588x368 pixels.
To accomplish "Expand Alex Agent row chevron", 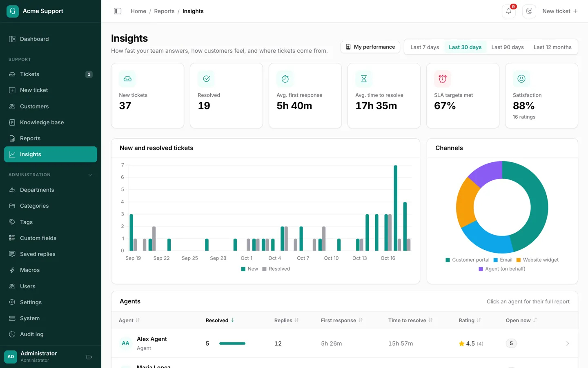I will click(567, 343).
